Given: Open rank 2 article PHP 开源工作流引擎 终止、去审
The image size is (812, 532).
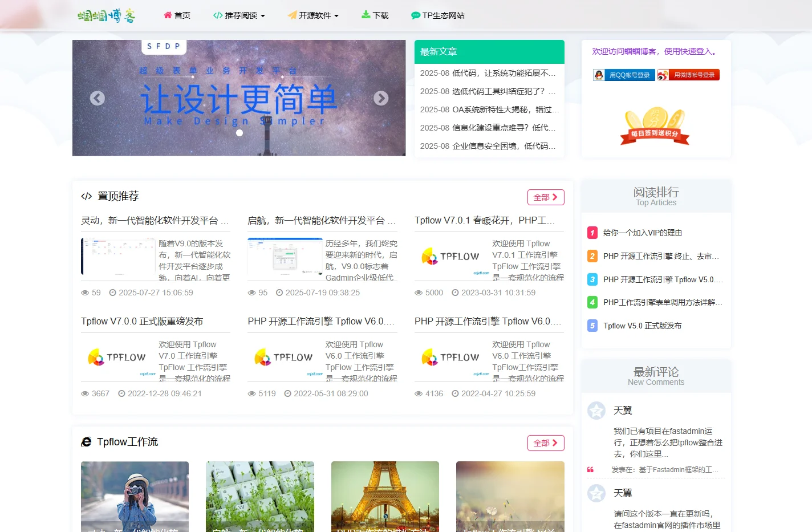Looking at the screenshot, I should click(661, 256).
